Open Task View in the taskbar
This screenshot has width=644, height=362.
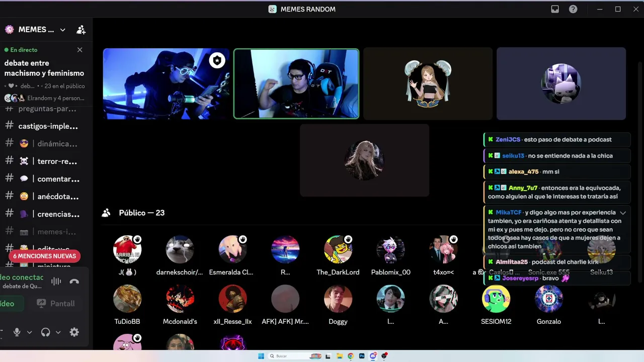[x=329, y=356]
